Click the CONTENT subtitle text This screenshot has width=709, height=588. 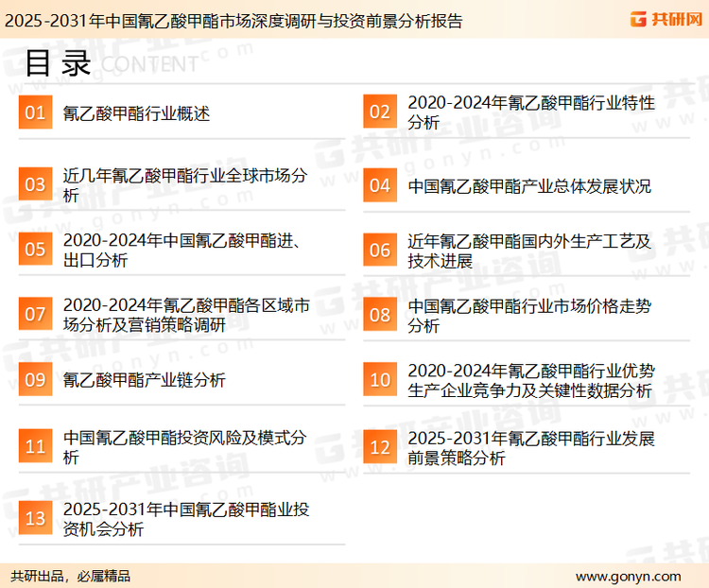pos(149,64)
